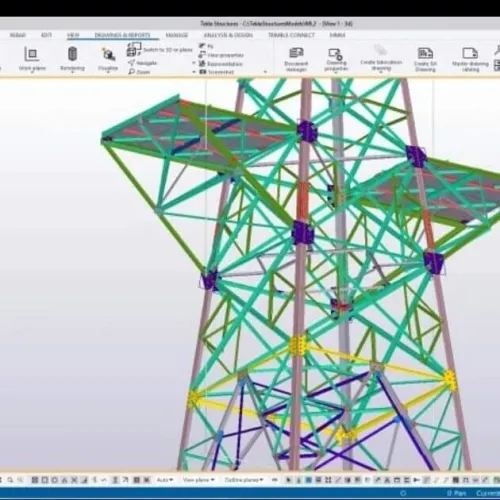This screenshot has height=500, width=500.
Task: Open the Work plane tool
Action: point(32,59)
